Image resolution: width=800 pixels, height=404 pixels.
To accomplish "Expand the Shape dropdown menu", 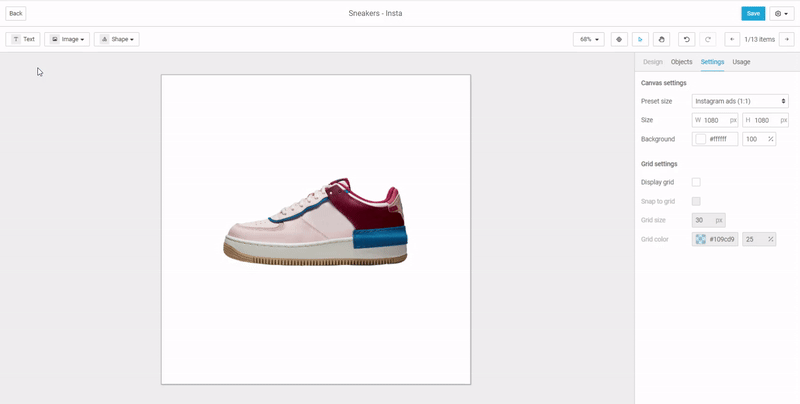I will point(116,39).
